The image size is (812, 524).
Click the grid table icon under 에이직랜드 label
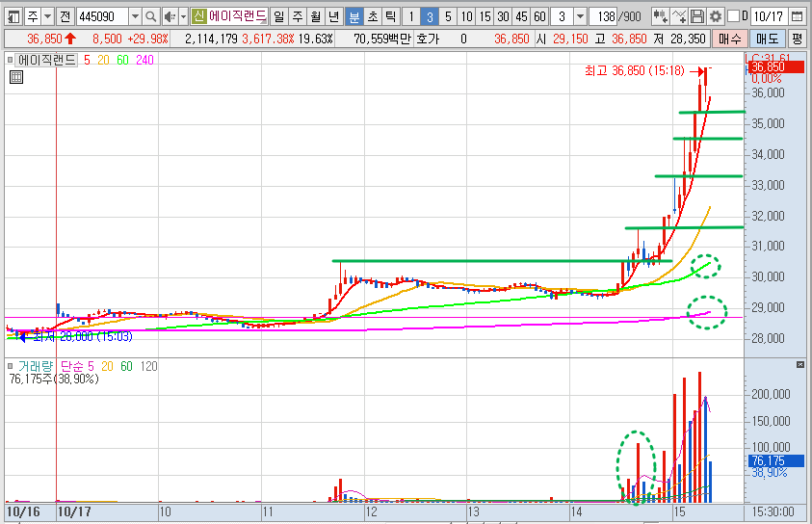click(16, 77)
